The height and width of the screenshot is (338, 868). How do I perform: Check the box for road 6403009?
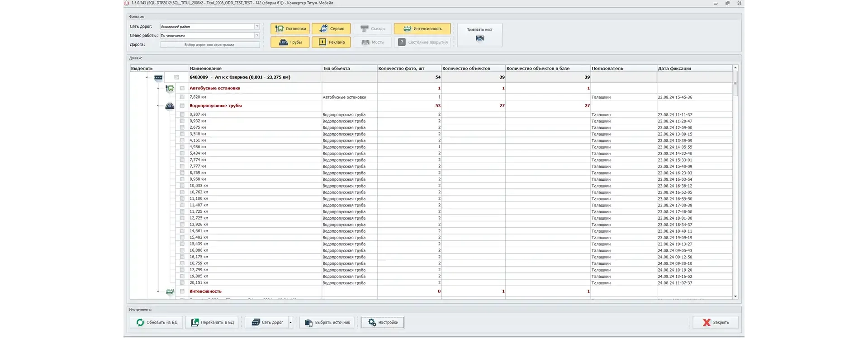coord(176,77)
